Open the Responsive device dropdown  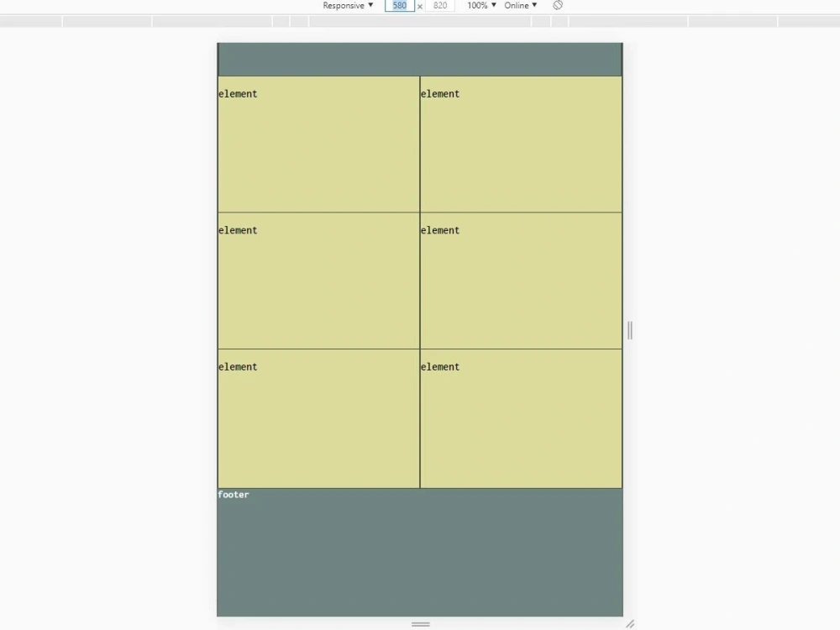(x=348, y=5)
